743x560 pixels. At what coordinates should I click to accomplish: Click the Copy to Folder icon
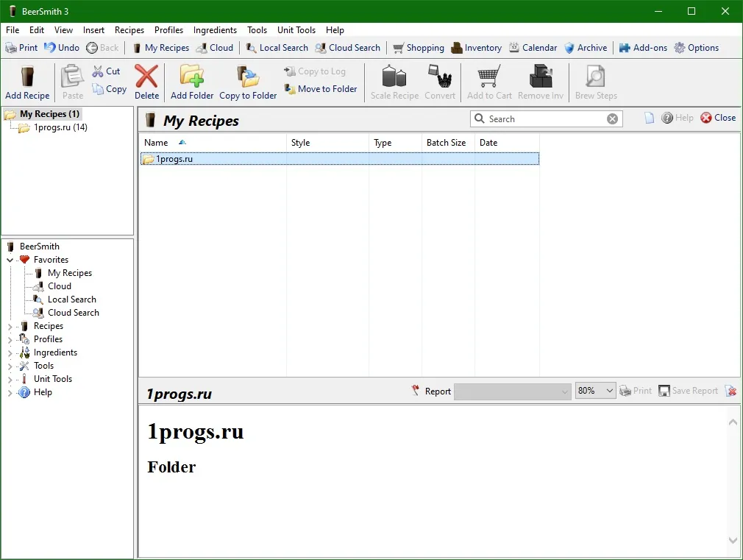click(248, 76)
